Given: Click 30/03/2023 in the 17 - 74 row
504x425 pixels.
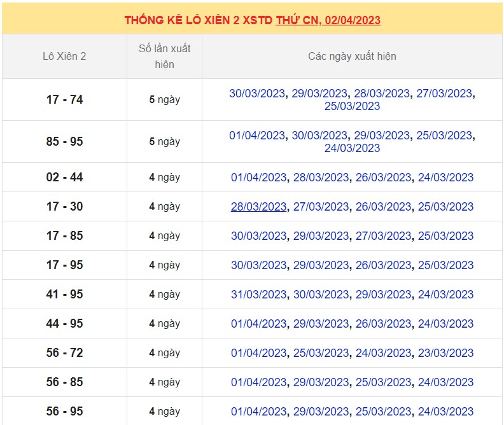Looking at the screenshot, I should [x=257, y=94].
